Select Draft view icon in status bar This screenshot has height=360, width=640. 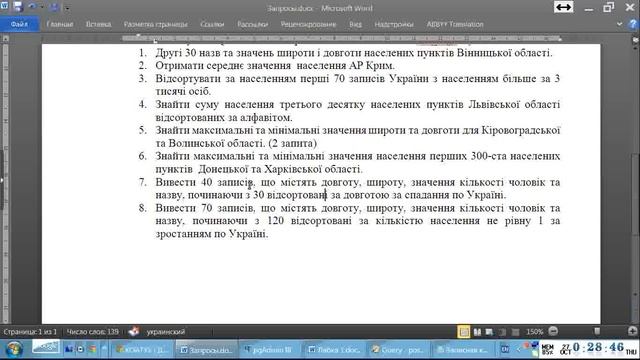(516, 332)
